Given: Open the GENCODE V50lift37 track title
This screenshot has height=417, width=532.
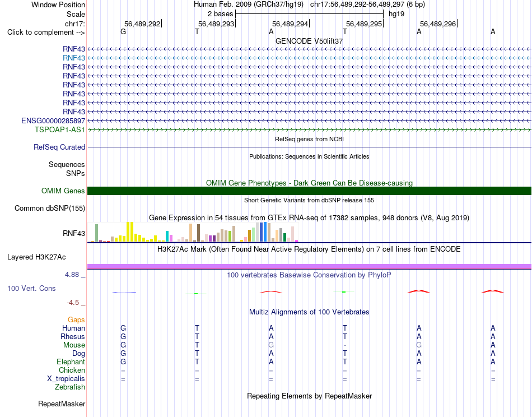Looking at the screenshot, I should pyautogui.click(x=309, y=41).
